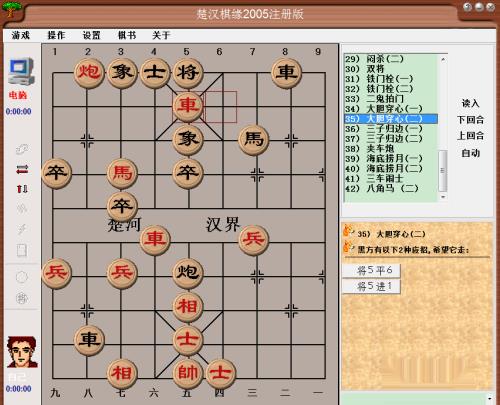Click the 下回合 button
Viewport: 500px width, 405px height.
click(x=470, y=120)
